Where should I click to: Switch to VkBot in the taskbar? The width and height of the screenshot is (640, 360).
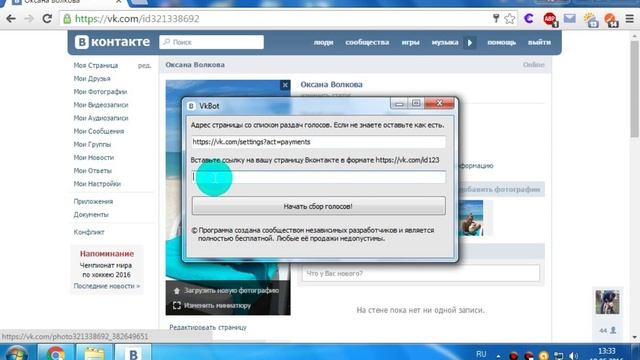tap(133, 353)
